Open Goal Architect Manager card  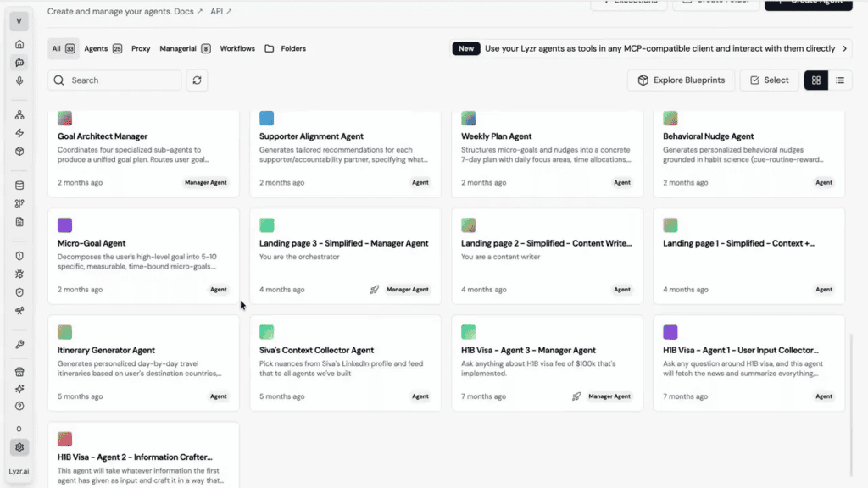[143, 152]
